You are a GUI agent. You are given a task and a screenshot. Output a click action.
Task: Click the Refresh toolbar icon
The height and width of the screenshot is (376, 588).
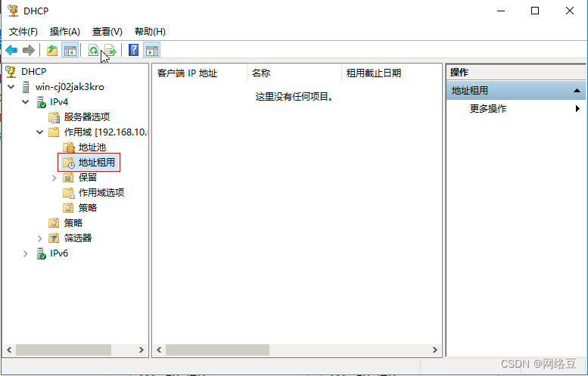[93, 50]
